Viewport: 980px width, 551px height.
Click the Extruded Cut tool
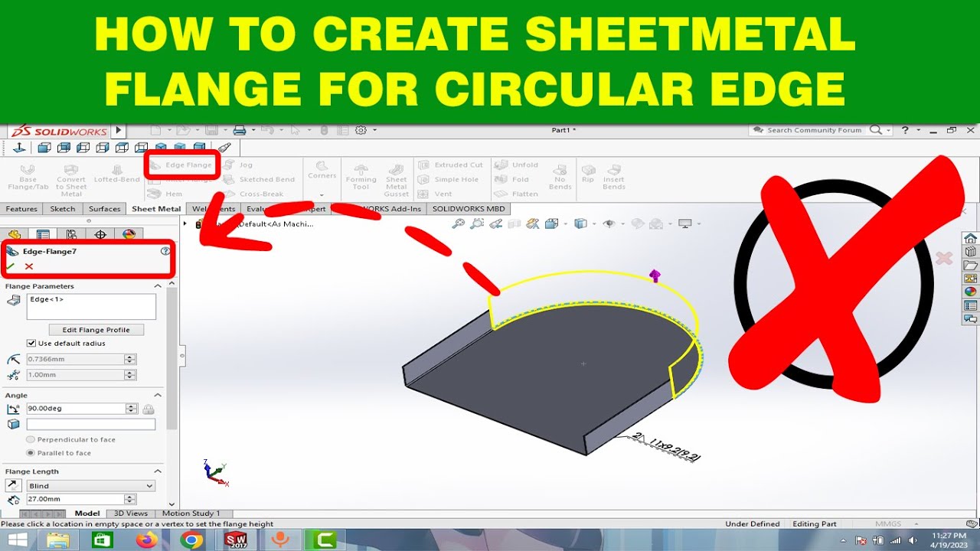click(451, 165)
